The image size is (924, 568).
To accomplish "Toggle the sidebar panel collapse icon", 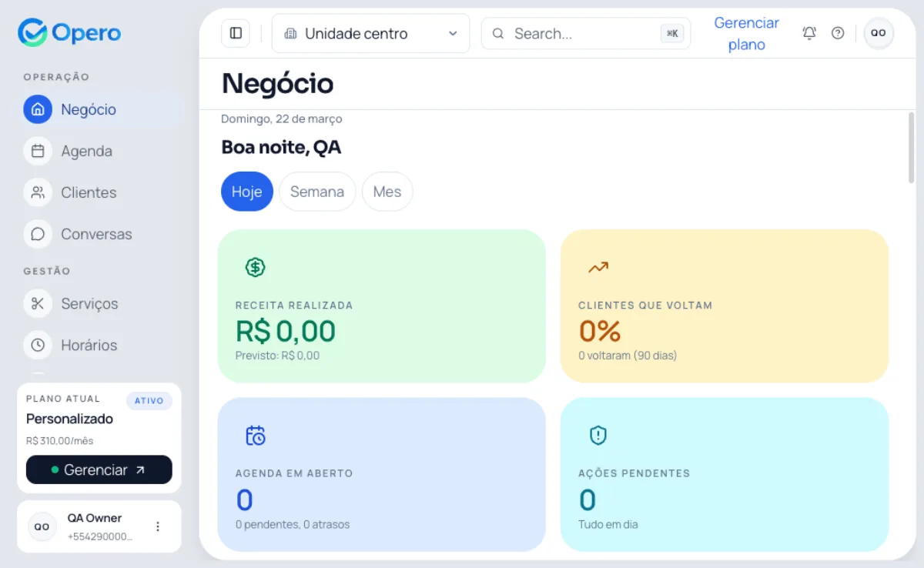I will coord(235,32).
